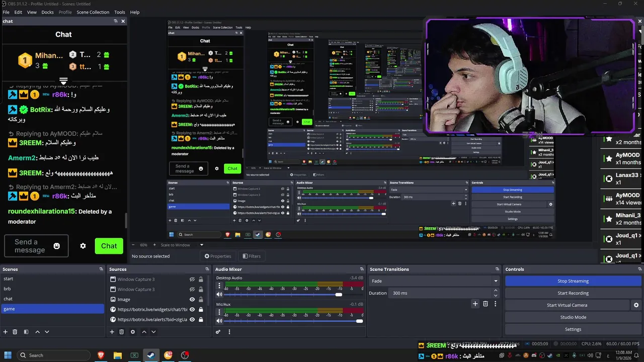The image size is (644, 362).
Task: Open scene filters icon in Scenes dock
Action: click(26, 332)
